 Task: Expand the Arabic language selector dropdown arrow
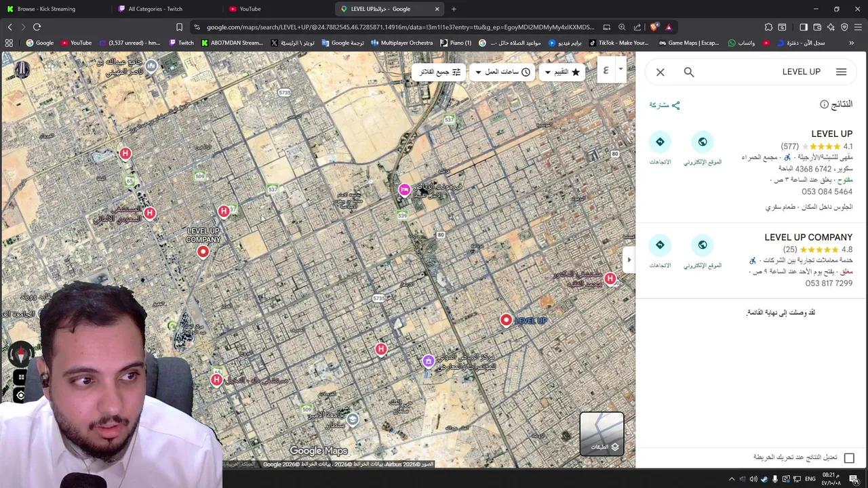click(x=620, y=69)
